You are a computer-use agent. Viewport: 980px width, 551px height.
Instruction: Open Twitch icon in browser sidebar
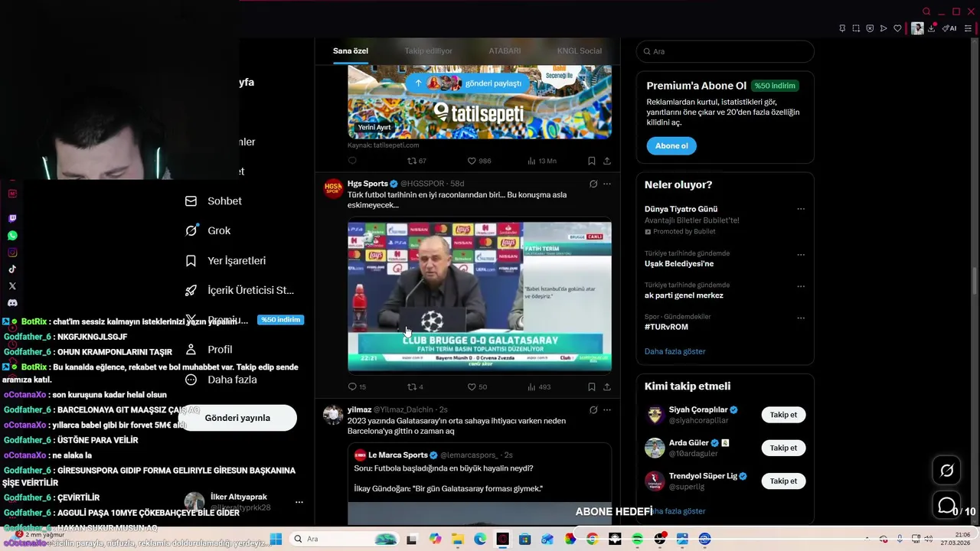tap(12, 218)
